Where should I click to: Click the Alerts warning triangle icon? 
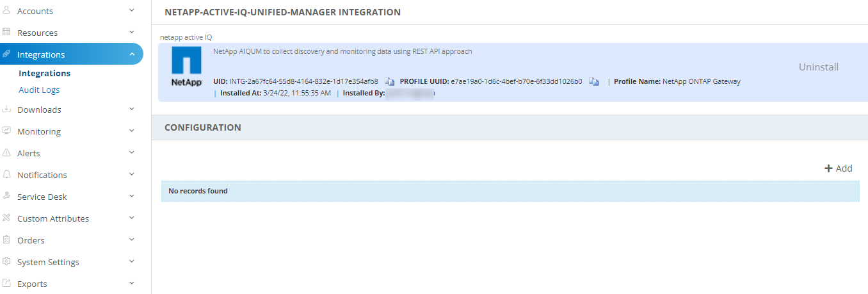point(6,153)
